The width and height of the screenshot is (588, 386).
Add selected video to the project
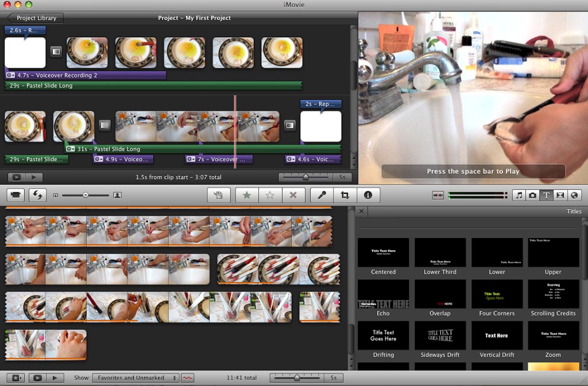[219, 195]
